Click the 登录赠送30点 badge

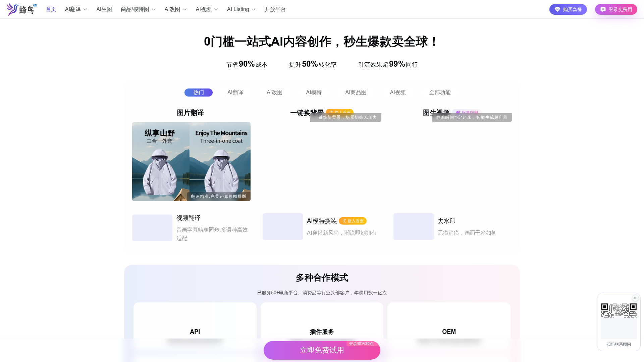361,344
